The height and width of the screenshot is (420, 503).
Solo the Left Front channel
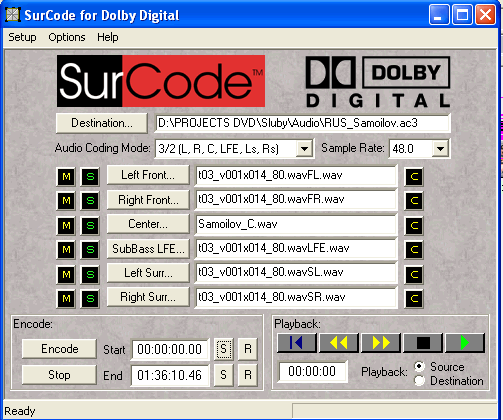click(90, 176)
